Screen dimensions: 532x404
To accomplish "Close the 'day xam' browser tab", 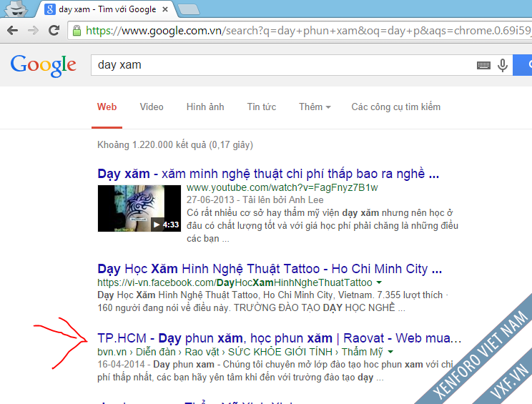I will click(x=165, y=9).
